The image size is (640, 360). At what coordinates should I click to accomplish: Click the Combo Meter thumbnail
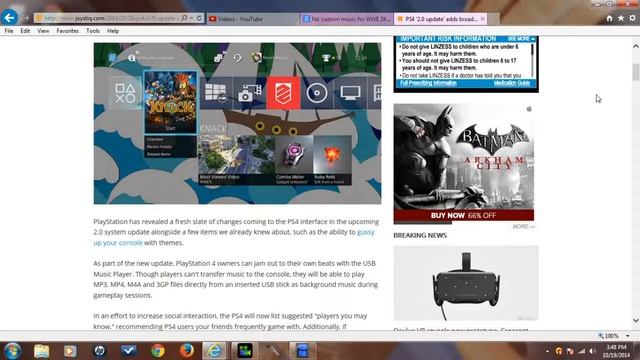(x=294, y=160)
